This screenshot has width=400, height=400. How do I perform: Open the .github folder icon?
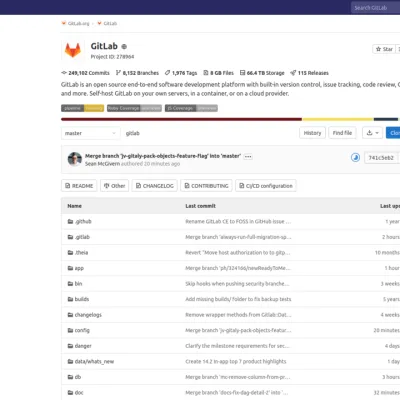(x=70, y=221)
